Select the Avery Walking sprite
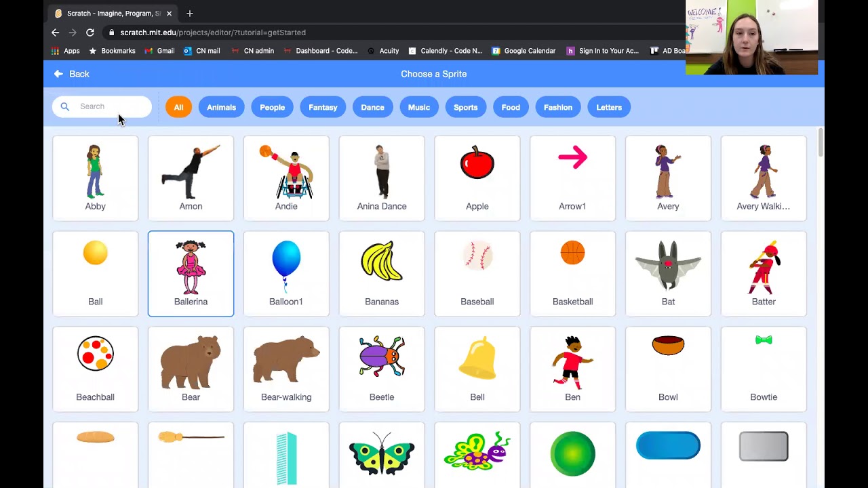 click(764, 178)
